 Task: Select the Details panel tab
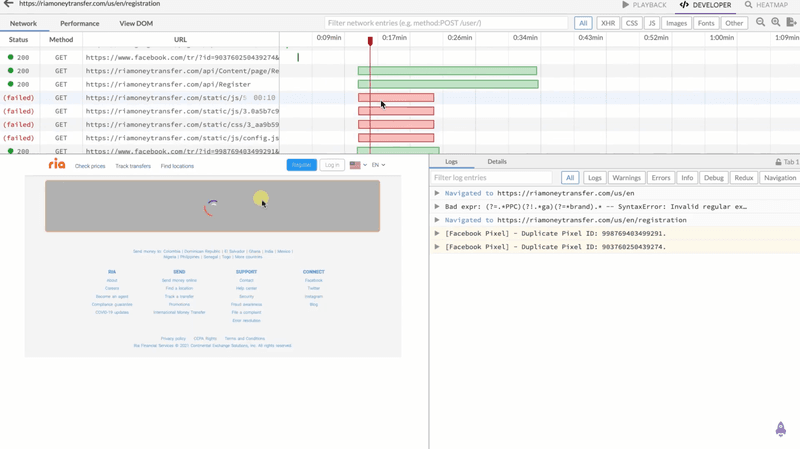coord(497,162)
